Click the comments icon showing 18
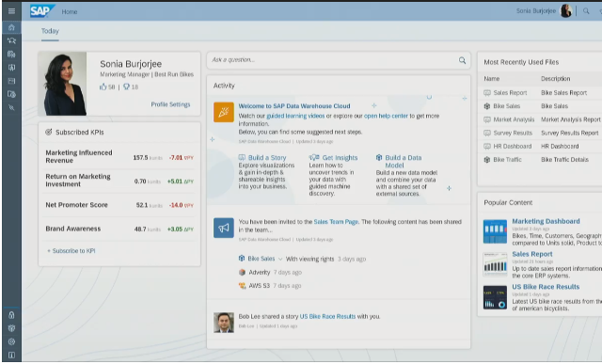Viewport: 602px width, 364px height. coord(126,87)
